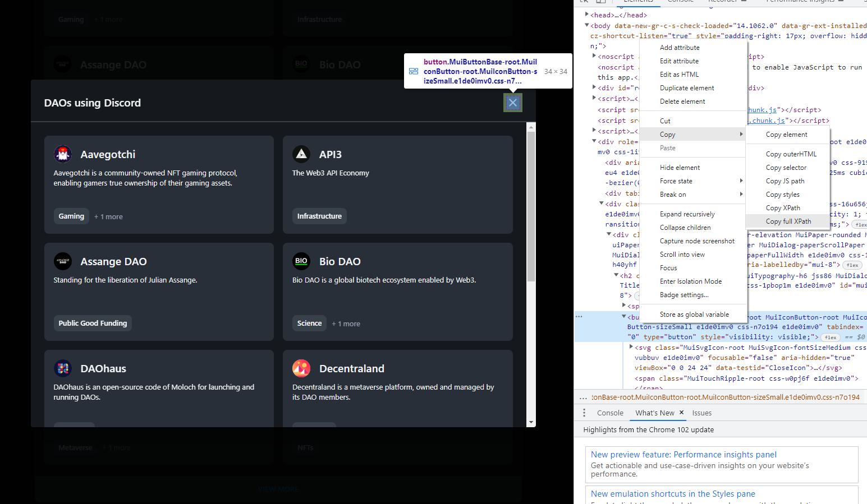
Task: Open the Force state submenu
Action: [694, 181]
